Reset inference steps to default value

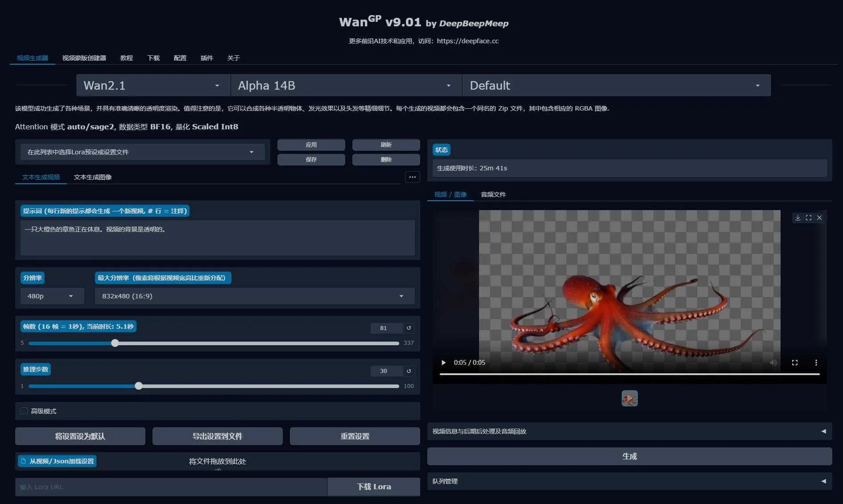[409, 371]
